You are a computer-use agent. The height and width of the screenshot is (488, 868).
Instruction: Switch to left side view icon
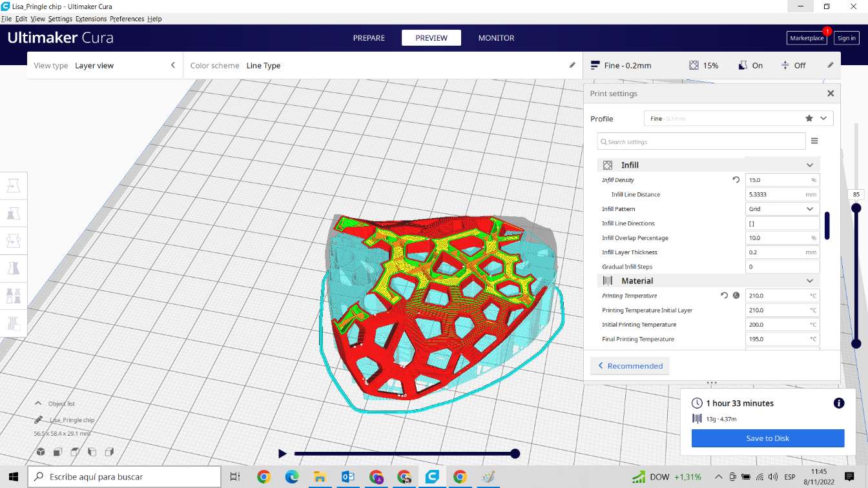tap(92, 452)
